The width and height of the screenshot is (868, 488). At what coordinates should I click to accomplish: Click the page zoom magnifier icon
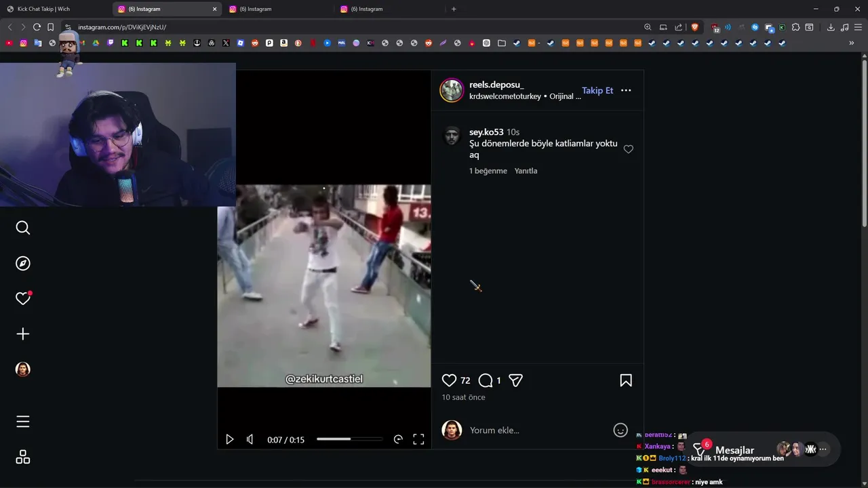pyautogui.click(x=648, y=27)
